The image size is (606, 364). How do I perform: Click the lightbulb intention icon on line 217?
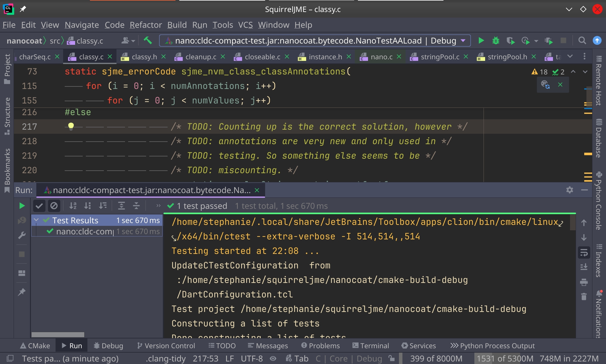tap(71, 126)
